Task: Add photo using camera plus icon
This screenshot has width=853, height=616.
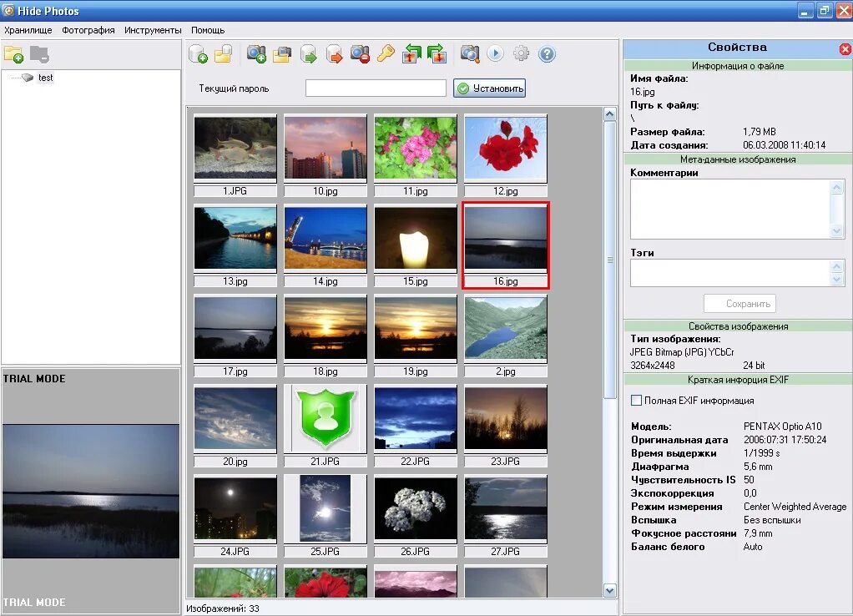Action: pyautogui.click(x=255, y=54)
